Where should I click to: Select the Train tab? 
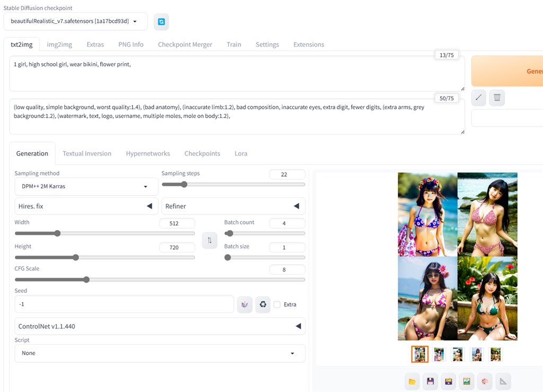coord(234,45)
